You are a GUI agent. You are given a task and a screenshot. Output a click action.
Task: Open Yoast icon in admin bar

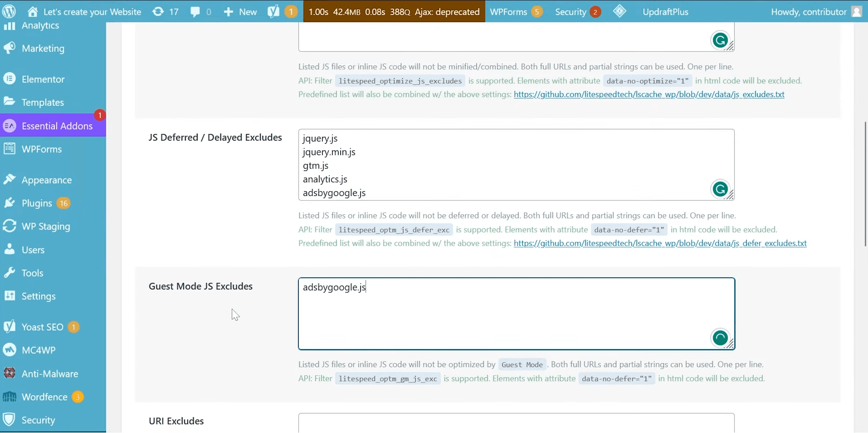pyautogui.click(x=273, y=11)
